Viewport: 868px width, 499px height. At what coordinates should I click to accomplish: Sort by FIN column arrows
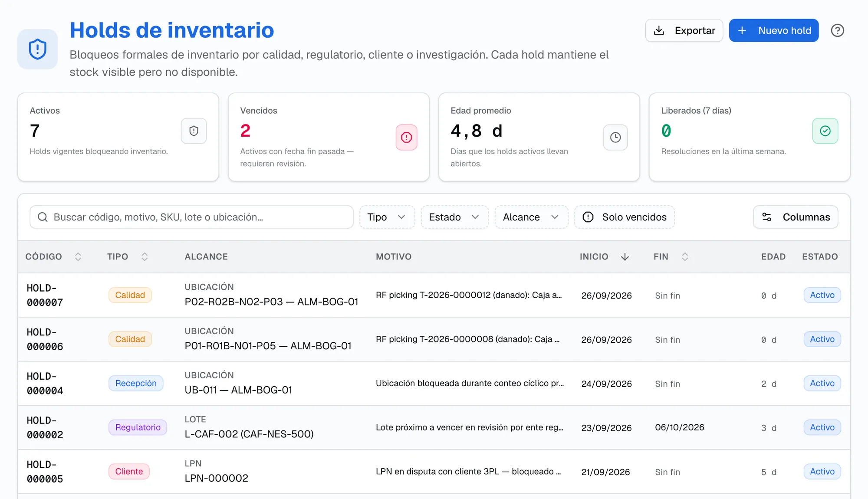coord(685,256)
